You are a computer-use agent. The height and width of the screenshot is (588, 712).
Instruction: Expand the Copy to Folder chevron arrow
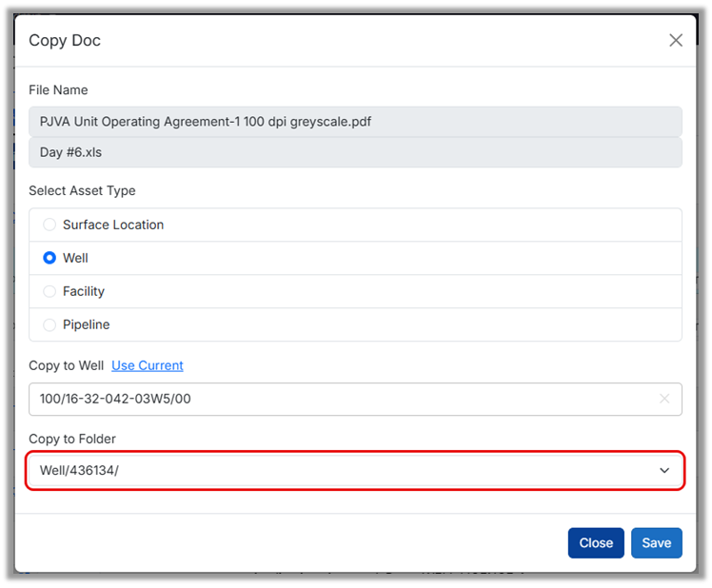click(664, 471)
